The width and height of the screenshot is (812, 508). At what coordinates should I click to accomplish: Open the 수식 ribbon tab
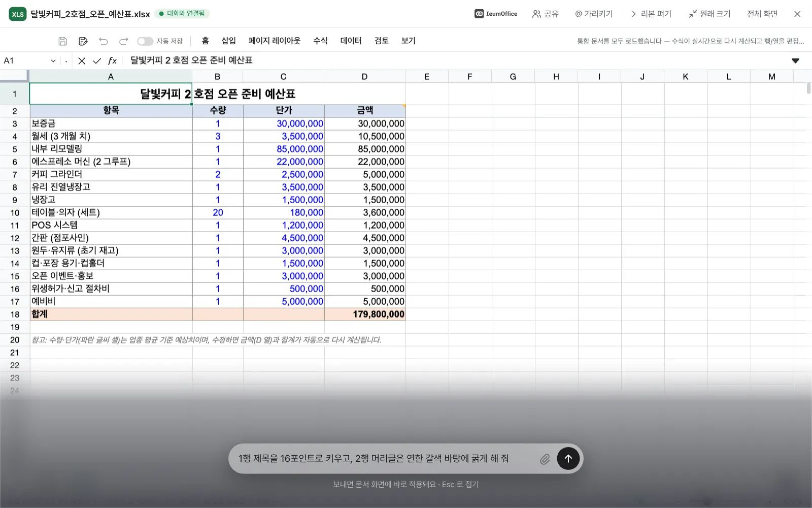(320, 41)
